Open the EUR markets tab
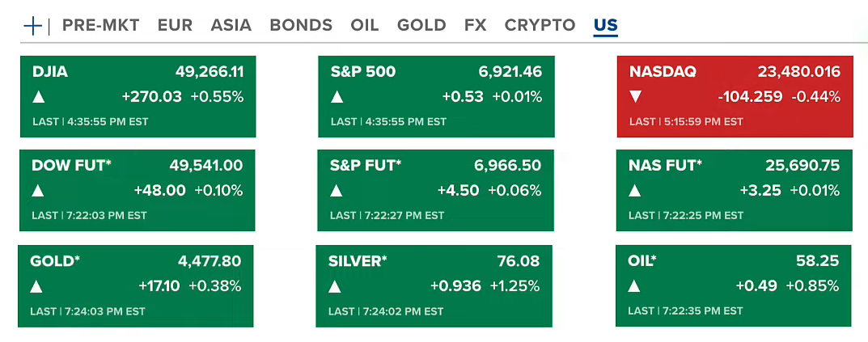This screenshot has height=342, width=868. point(175,25)
